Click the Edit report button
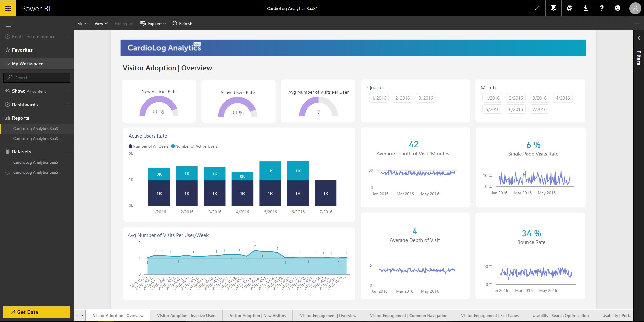 pyautogui.click(x=124, y=24)
